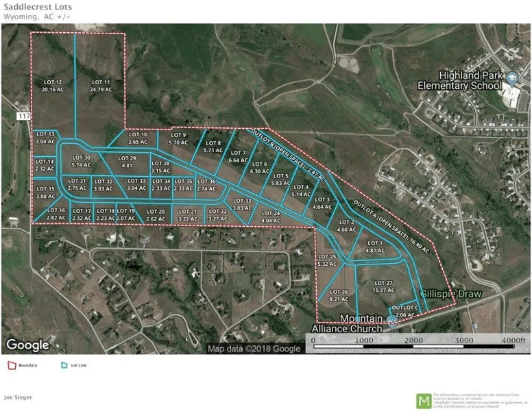The width and height of the screenshot is (532, 411).
Task: Select the Lot 12 20.16 AC parcel
Action: pyautogui.click(x=52, y=85)
